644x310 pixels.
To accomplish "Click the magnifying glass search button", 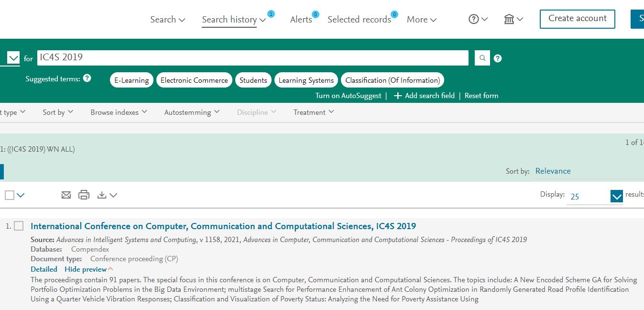I will [482, 58].
